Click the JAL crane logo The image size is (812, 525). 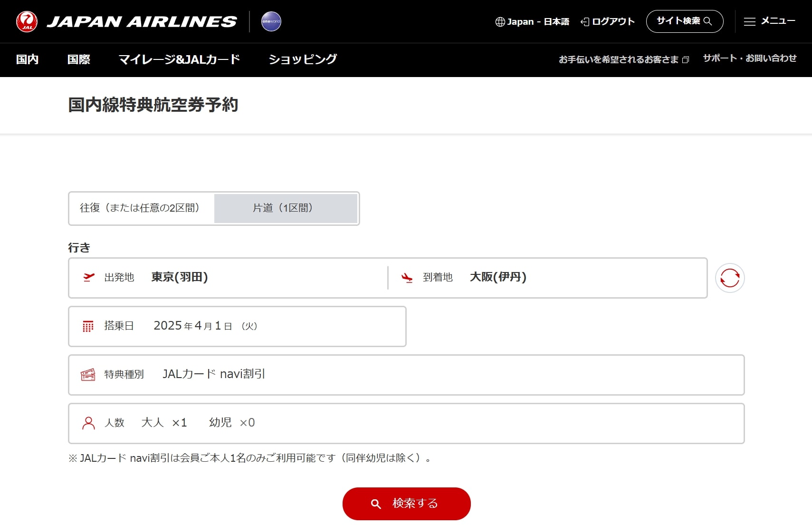click(x=27, y=21)
